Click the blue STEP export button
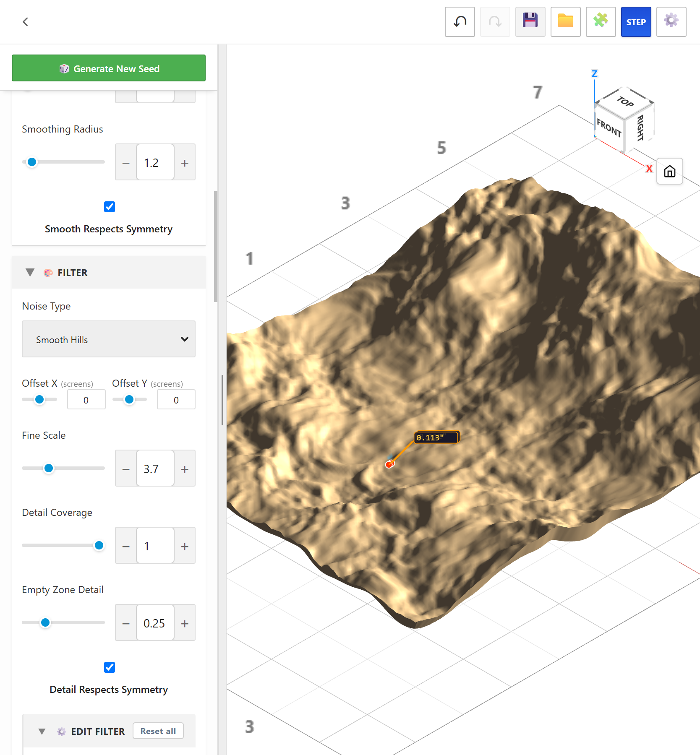 pos(636,22)
